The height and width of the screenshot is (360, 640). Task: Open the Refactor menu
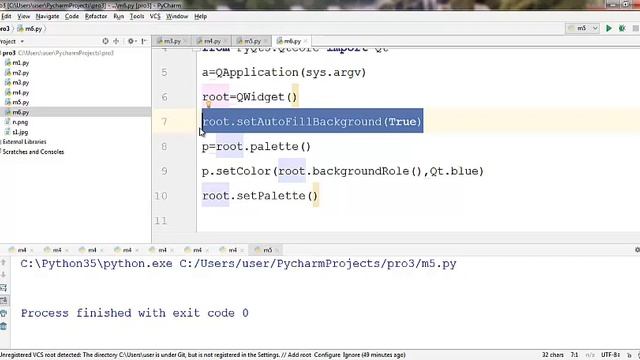coord(96,16)
